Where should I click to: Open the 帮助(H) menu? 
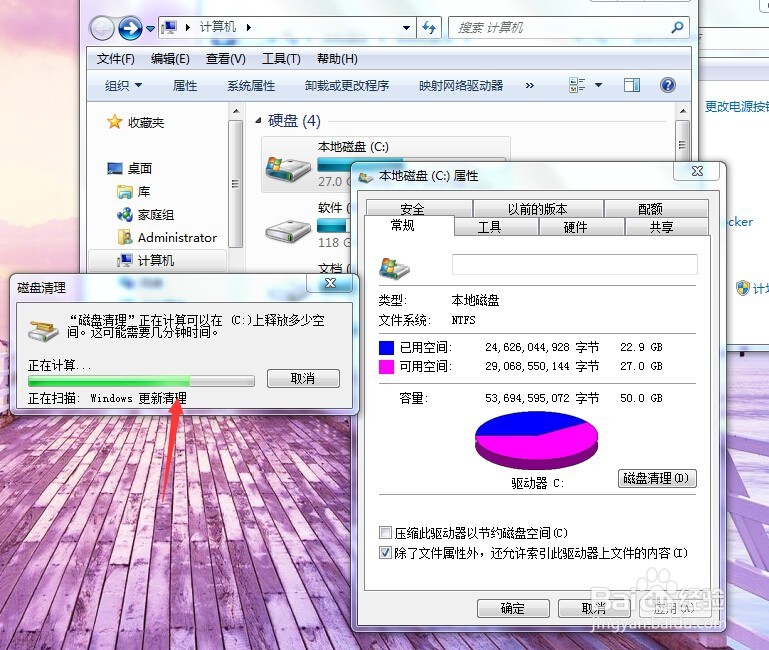coord(337,59)
